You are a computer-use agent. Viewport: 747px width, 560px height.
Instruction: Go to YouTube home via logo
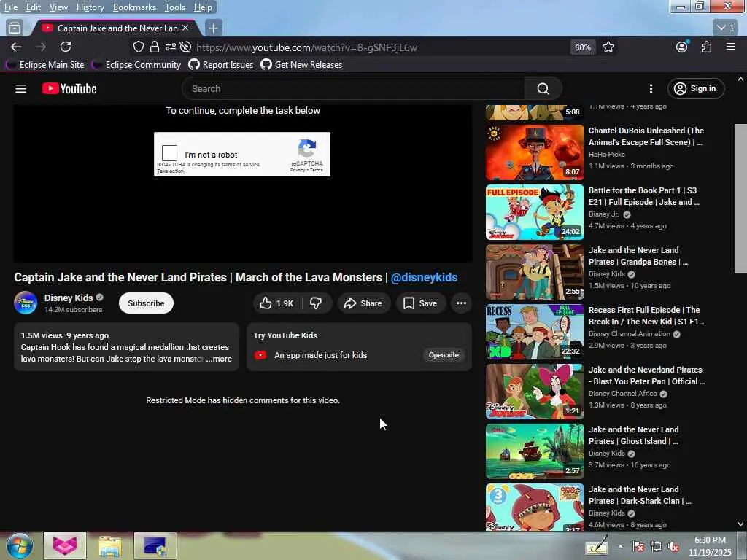69,88
